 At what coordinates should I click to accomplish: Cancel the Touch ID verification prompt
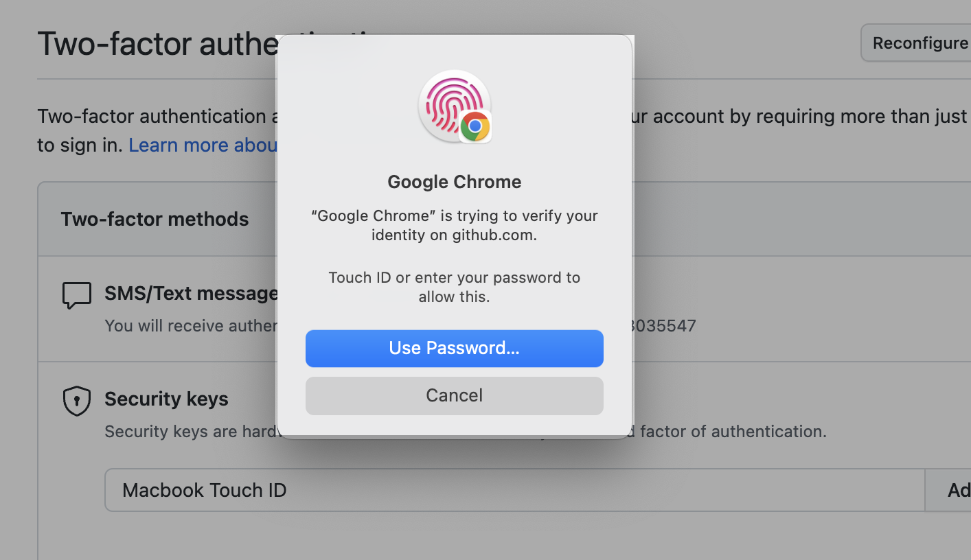pyautogui.click(x=454, y=395)
